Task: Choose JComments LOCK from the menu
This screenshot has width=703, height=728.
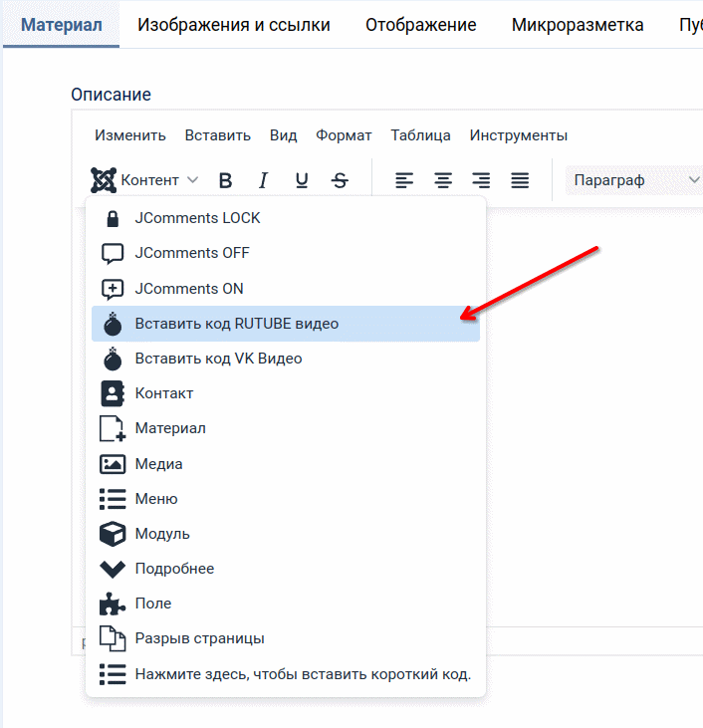Action: point(286,218)
